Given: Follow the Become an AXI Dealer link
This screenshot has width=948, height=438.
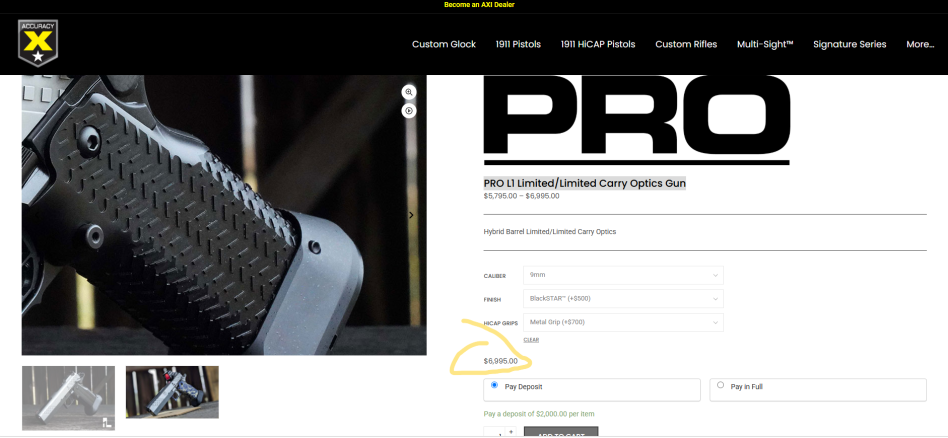Looking at the screenshot, I should coord(479,5).
